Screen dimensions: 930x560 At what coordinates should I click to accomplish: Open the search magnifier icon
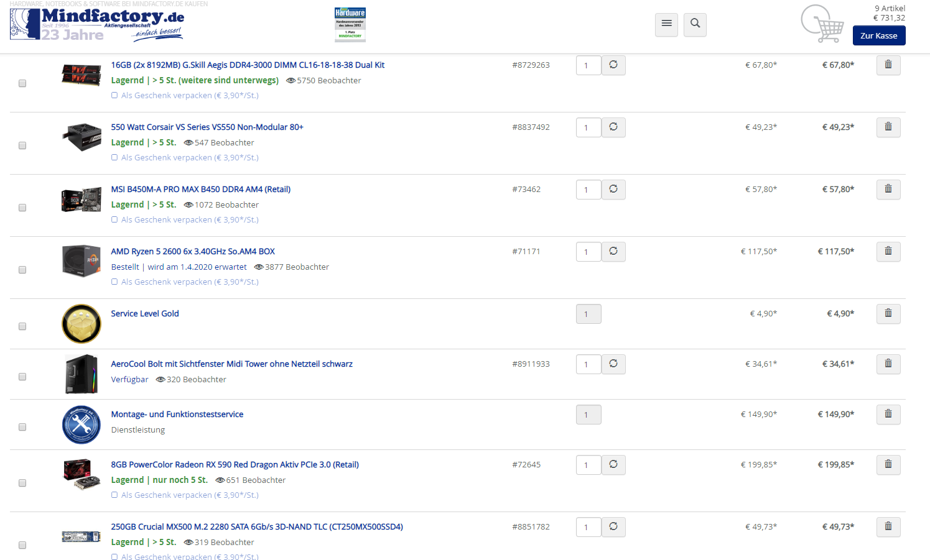(695, 24)
